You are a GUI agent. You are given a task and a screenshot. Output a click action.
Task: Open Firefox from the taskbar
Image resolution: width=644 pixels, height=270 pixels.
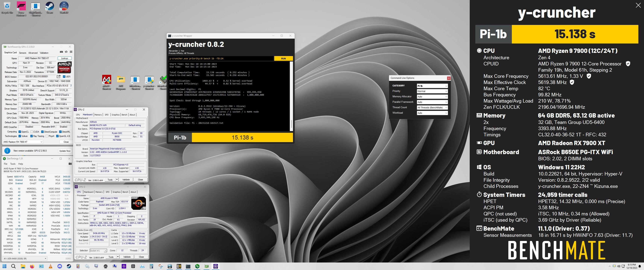coord(32,266)
